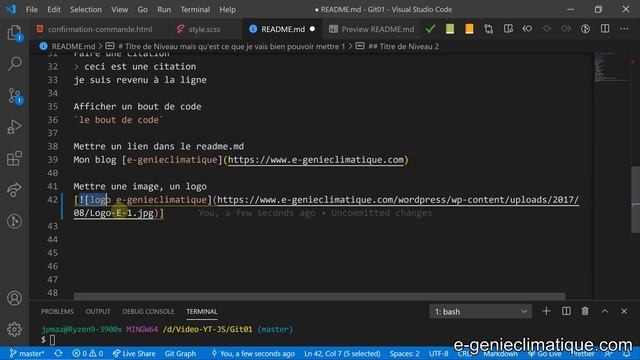Click the dimmed current revision icon
The width and height of the screenshot is (640, 360).
[547, 29]
